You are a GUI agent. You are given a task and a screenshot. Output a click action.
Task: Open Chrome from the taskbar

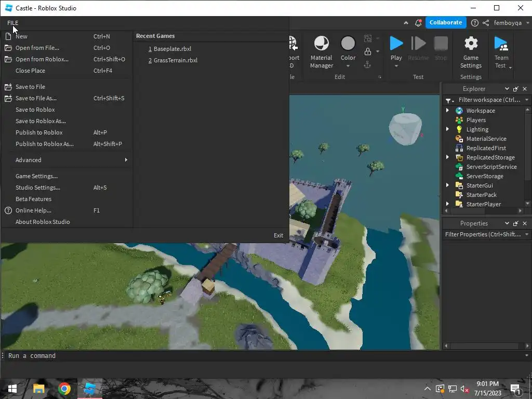(64, 389)
